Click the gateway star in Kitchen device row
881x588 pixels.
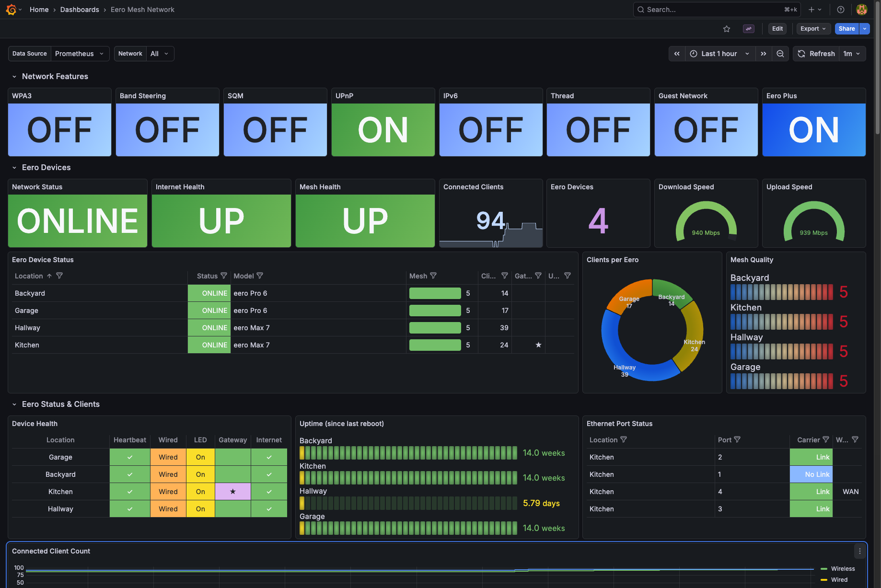(538, 345)
